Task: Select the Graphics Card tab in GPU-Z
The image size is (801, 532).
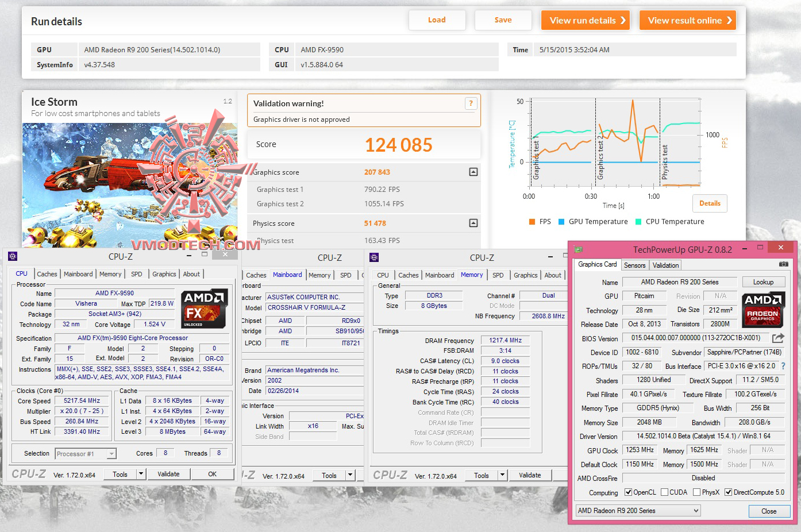Action: 597,264
